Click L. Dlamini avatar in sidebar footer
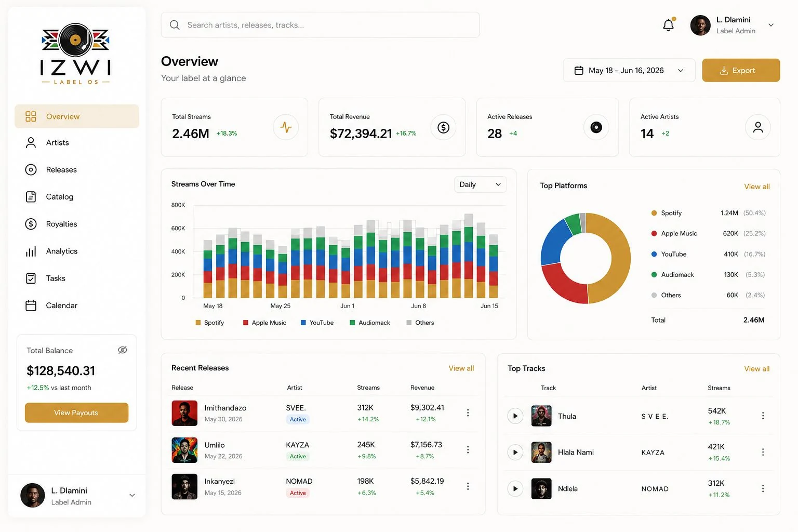The height and width of the screenshot is (532, 798). click(32, 496)
